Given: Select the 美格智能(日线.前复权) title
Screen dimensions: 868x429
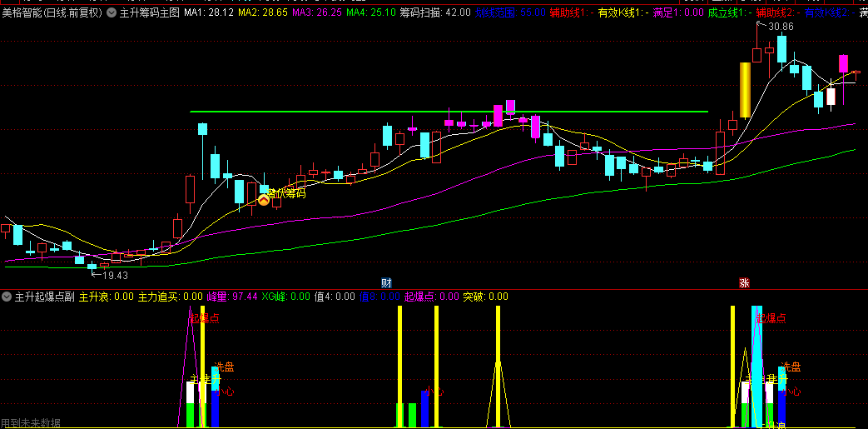Looking at the screenshot, I should coord(52,12).
